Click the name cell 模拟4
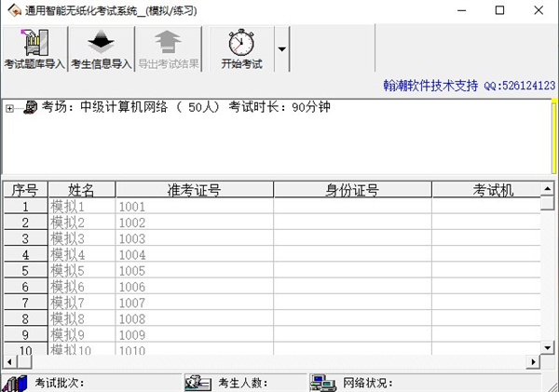The image size is (559, 392). pos(82,254)
